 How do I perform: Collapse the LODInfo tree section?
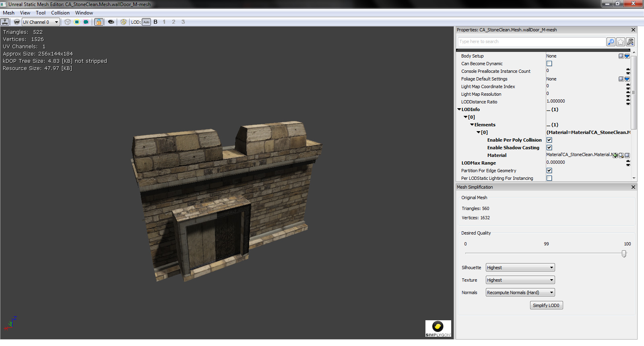[x=459, y=109]
